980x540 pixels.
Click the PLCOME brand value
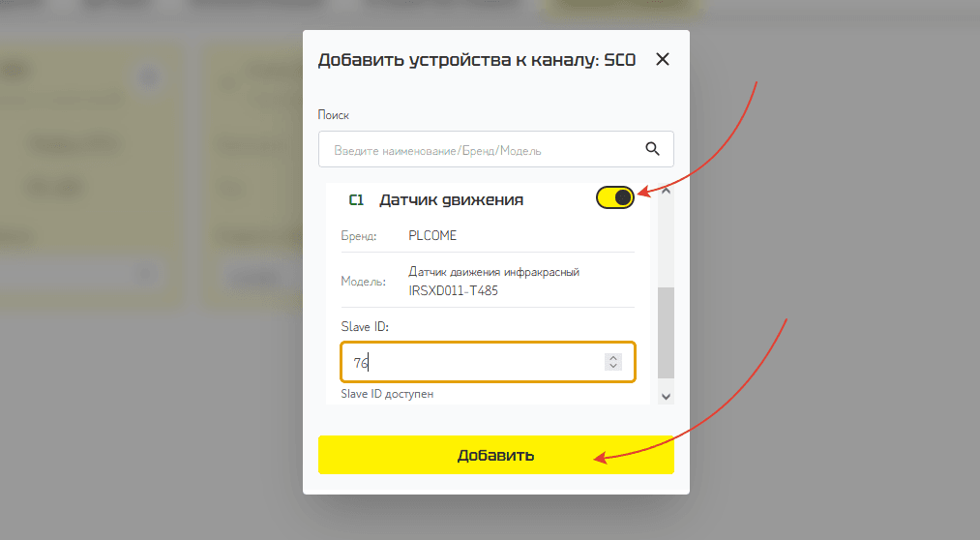pyautogui.click(x=434, y=235)
